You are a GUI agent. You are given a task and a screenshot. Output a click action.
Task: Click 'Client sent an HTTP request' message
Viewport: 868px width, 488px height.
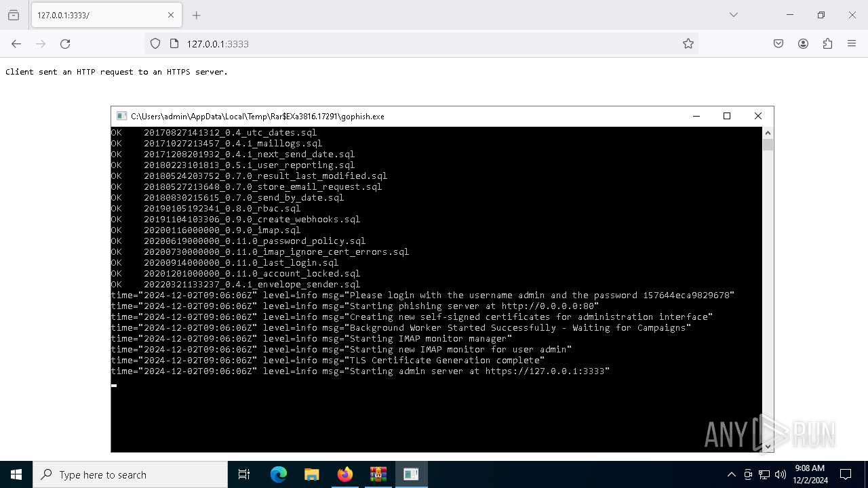click(x=117, y=72)
